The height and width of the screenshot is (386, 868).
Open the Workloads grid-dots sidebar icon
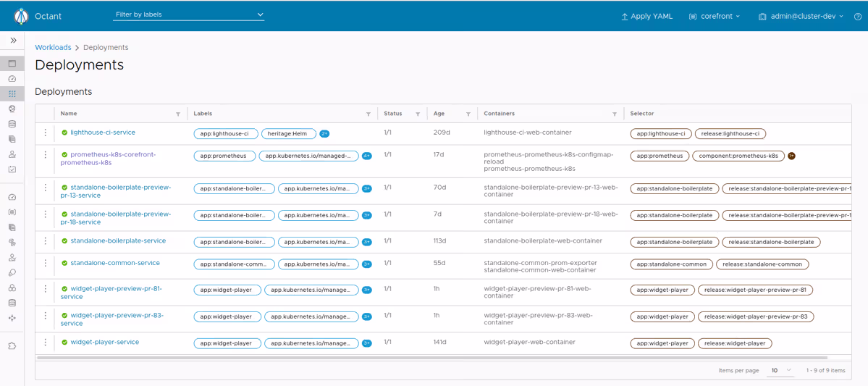(x=12, y=94)
